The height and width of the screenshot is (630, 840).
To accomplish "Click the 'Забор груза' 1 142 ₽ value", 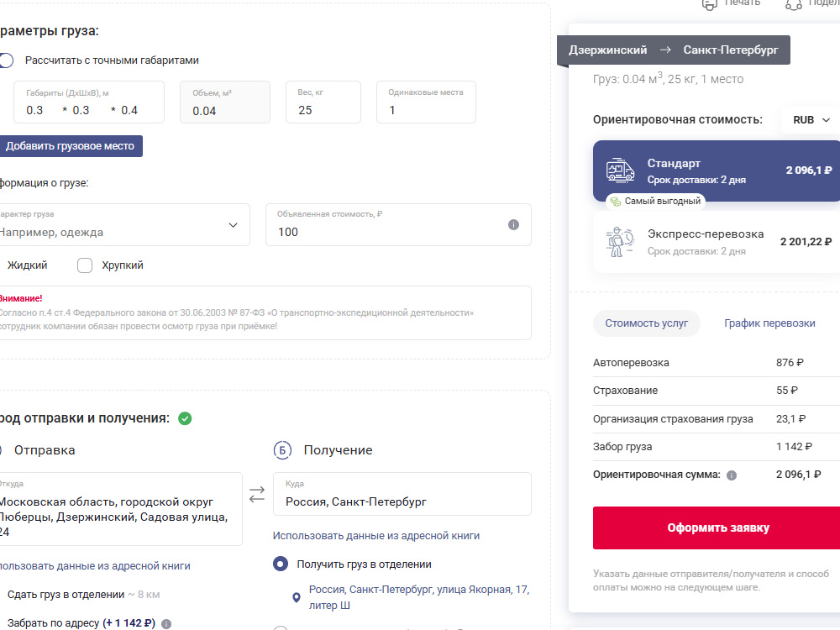I will pyautogui.click(x=794, y=447).
